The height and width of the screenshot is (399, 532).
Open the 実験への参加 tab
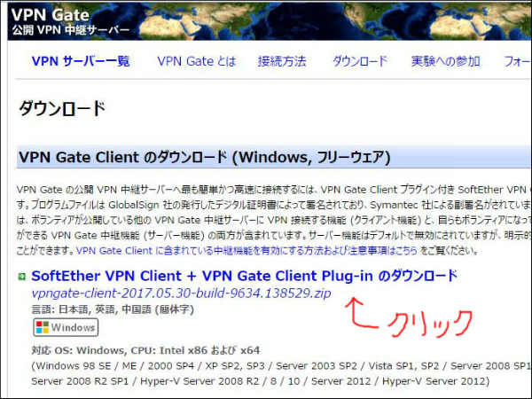[x=445, y=61]
